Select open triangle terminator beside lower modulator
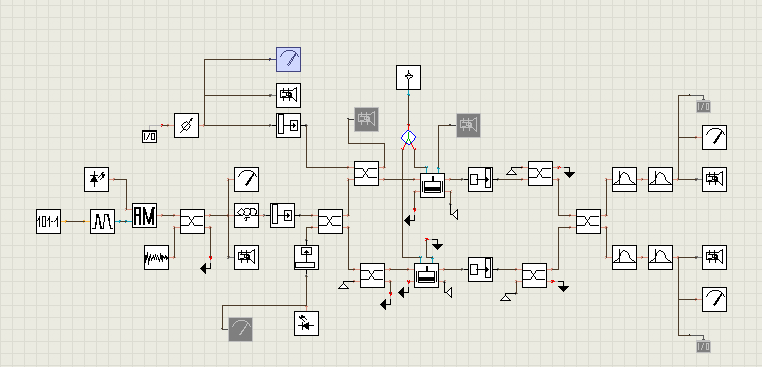This screenshot has width=762, height=367. click(x=449, y=292)
